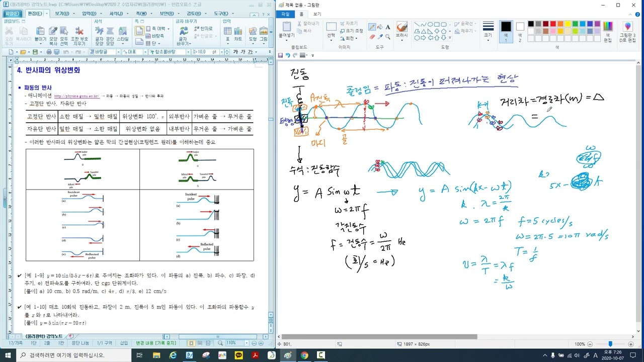
Task: Click the (물리광학) 강의노트 document tab
Action: 44,336
